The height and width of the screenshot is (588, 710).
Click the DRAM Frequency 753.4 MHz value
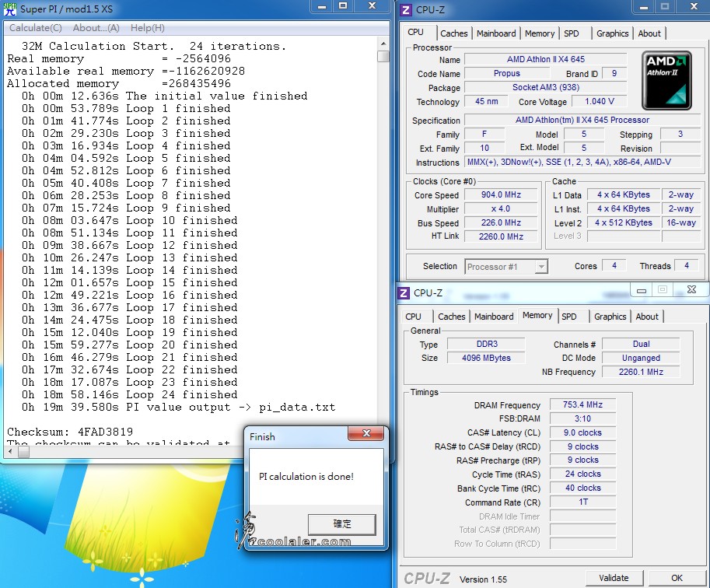pyautogui.click(x=582, y=405)
